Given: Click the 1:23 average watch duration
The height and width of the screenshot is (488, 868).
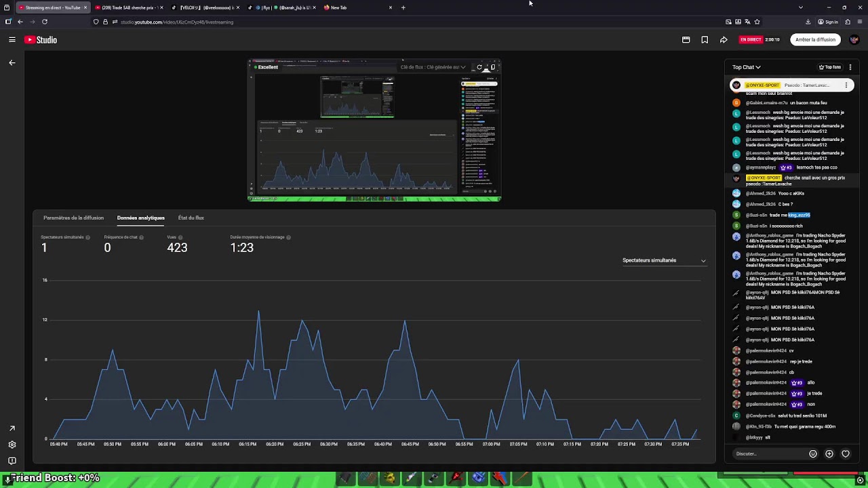Looking at the screenshot, I should coord(241,247).
